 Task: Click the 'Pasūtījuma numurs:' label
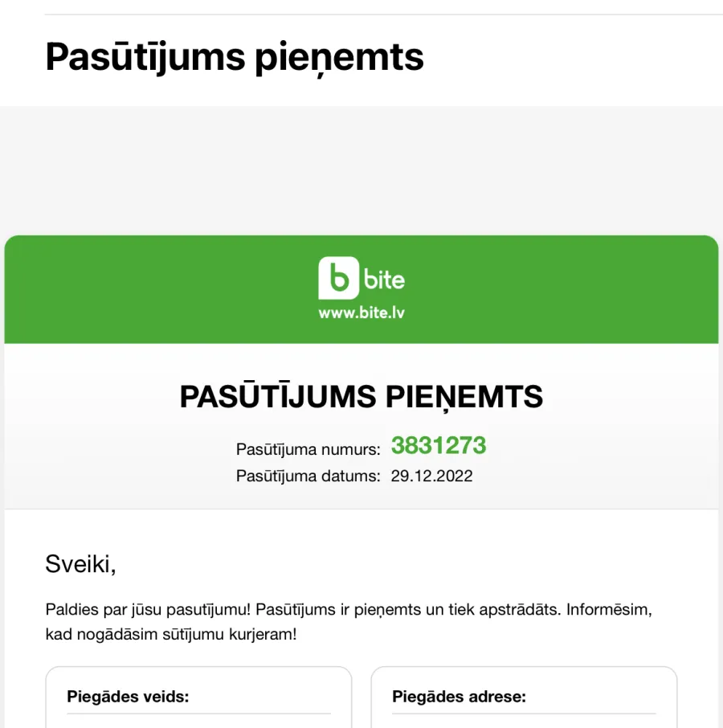(x=308, y=449)
